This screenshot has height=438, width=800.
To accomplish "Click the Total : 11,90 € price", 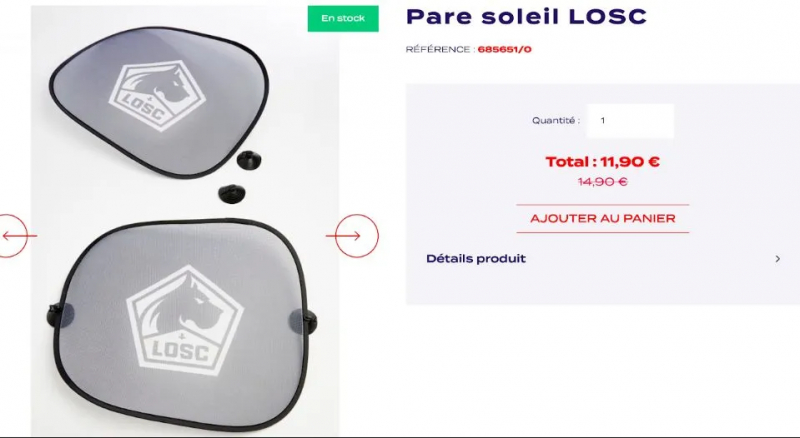I will [x=603, y=162].
